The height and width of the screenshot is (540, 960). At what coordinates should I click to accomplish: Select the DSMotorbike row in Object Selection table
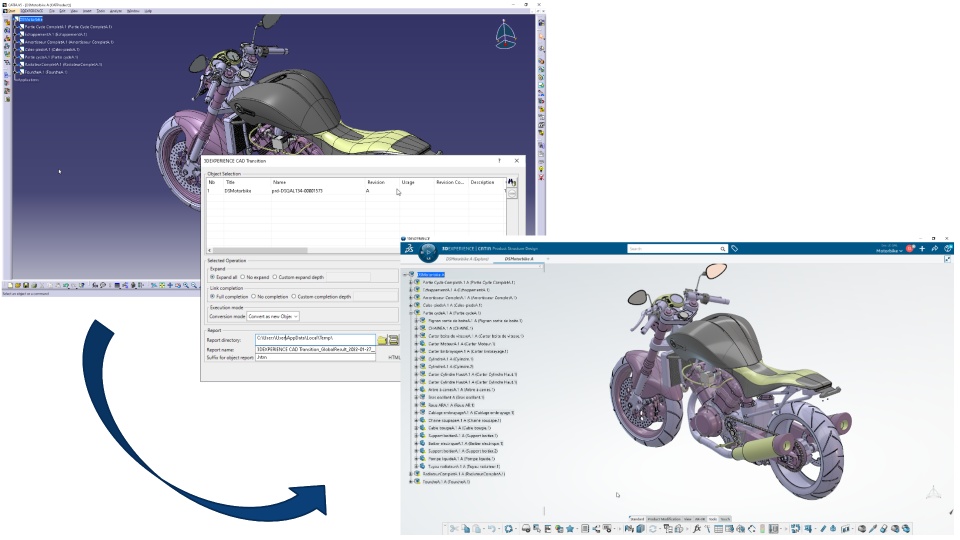(x=356, y=191)
